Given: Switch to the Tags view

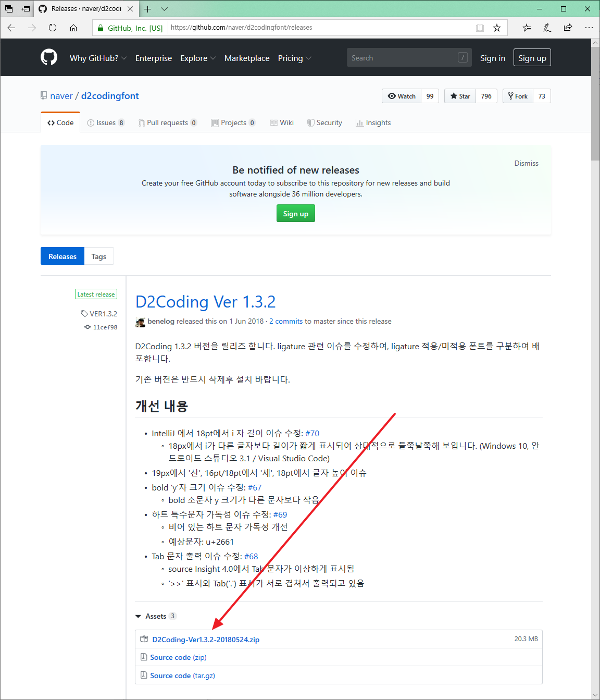Looking at the screenshot, I should tap(99, 256).
